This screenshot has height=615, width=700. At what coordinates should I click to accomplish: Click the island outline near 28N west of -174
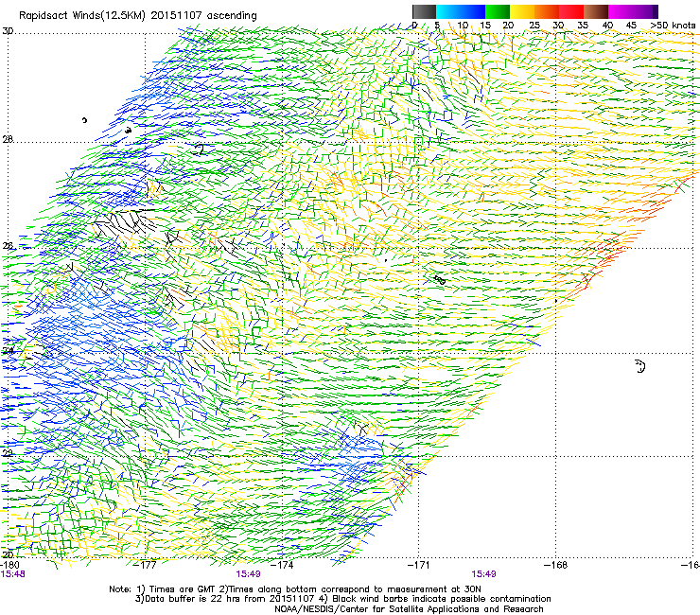199,149
